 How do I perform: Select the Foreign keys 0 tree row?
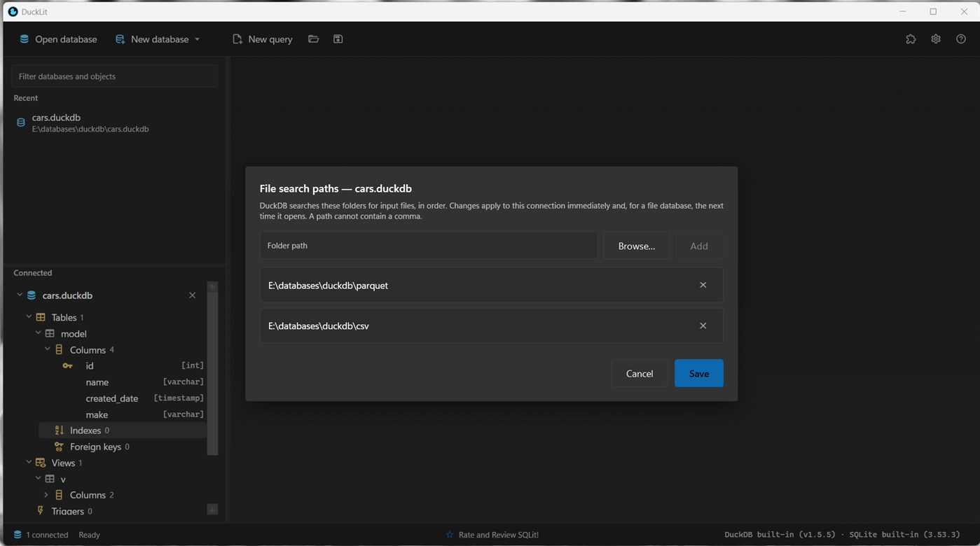pyautogui.click(x=123, y=447)
